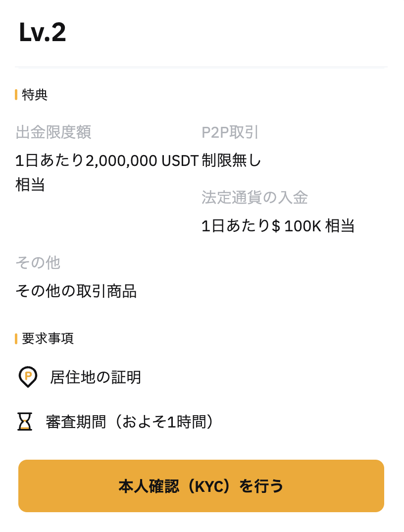Click the 相当 text under withdrawal limit
Viewport: 404px width, 532px height.
point(30,185)
